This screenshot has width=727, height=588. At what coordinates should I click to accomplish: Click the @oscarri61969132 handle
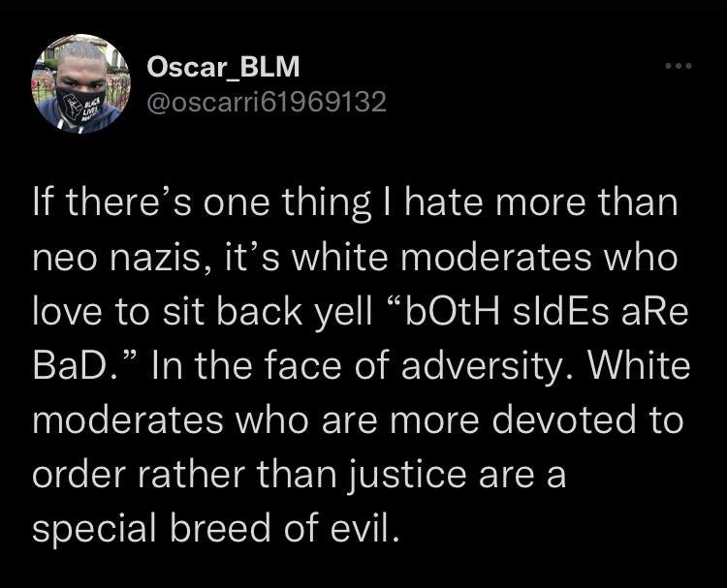coord(266,101)
